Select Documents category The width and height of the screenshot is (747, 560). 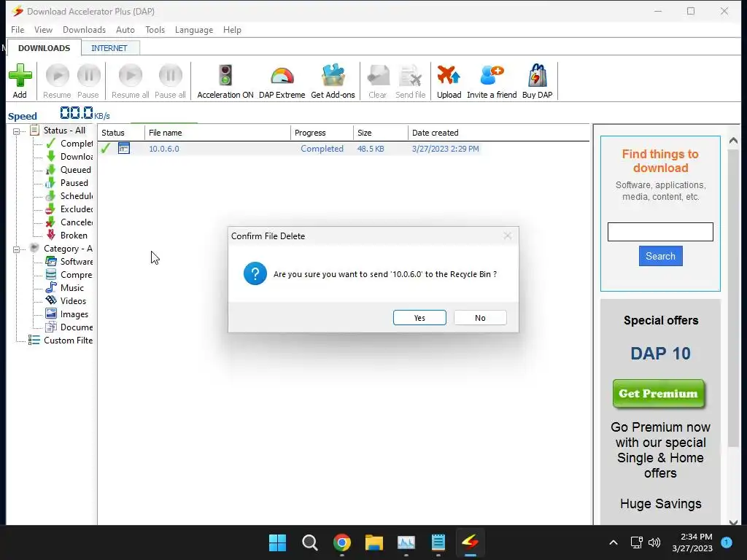[x=69, y=327]
